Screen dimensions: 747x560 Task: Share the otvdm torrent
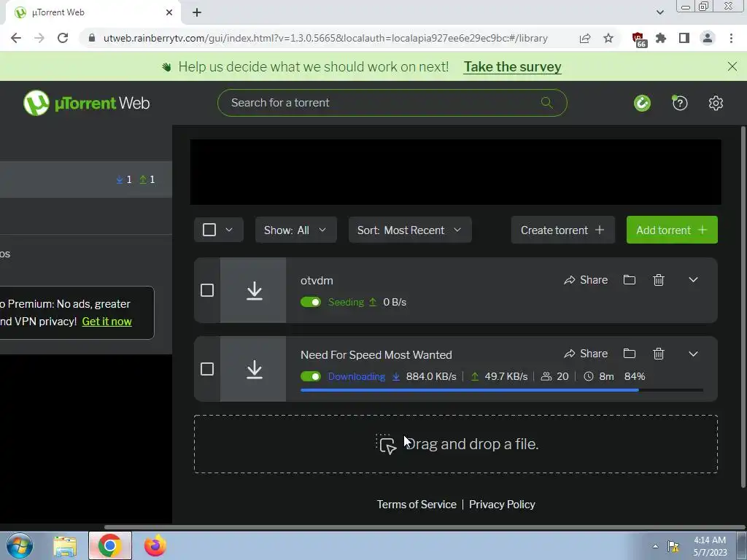point(586,280)
